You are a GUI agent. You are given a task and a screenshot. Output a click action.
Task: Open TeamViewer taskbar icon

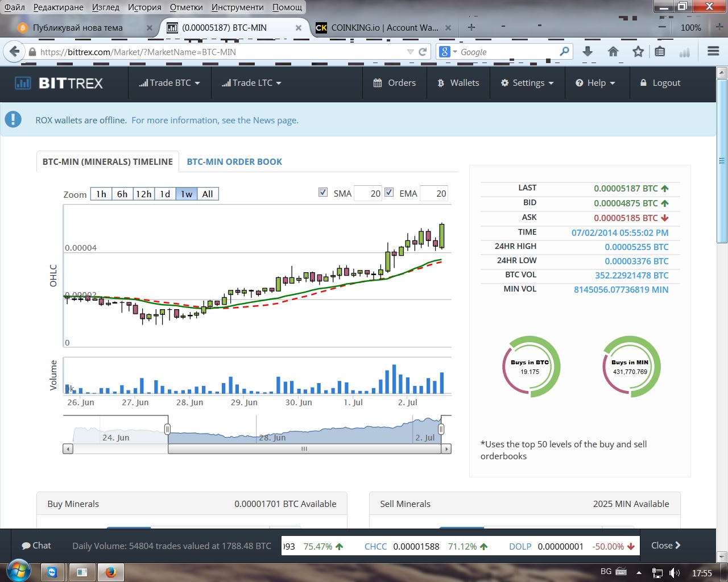52,572
